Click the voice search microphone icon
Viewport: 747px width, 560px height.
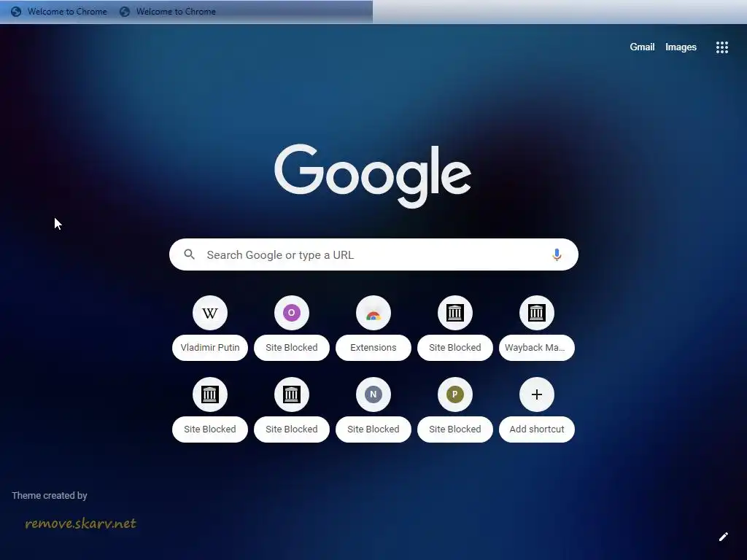[x=557, y=254]
